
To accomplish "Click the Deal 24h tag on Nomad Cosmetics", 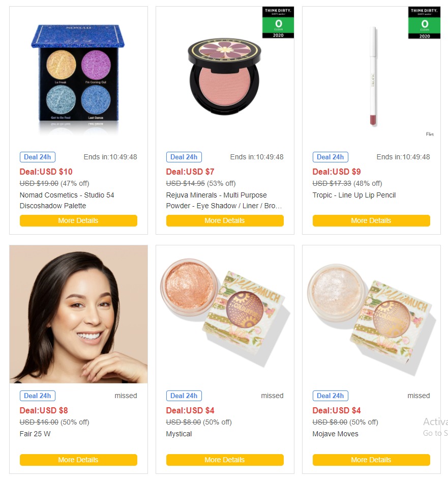I will [38, 157].
